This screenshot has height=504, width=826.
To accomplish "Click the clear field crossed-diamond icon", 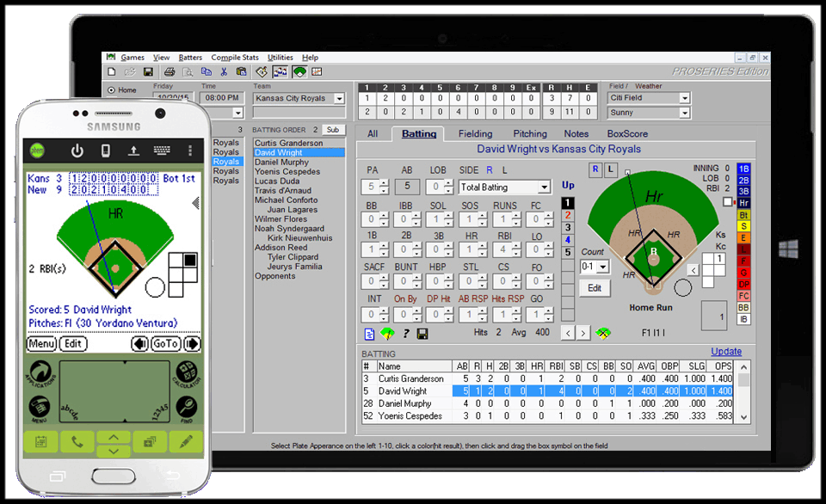I will click(x=603, y=333).
